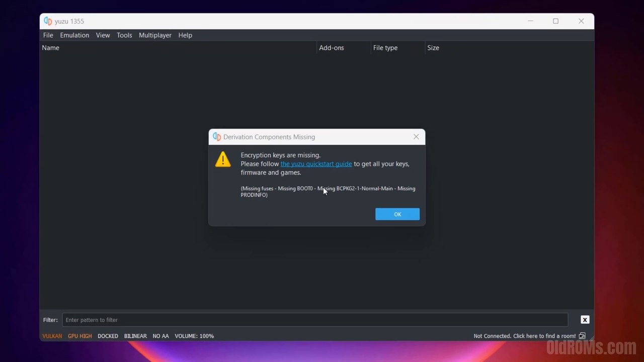Toggle the GPU HIGH accuracy setting
Screen dimensions: 644x362
(x=80, y=336)
